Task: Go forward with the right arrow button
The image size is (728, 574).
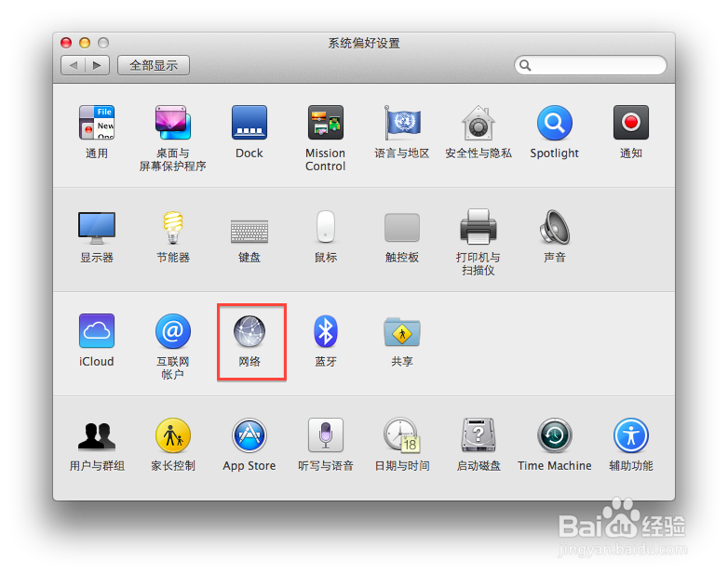Action: click(97, 65)
